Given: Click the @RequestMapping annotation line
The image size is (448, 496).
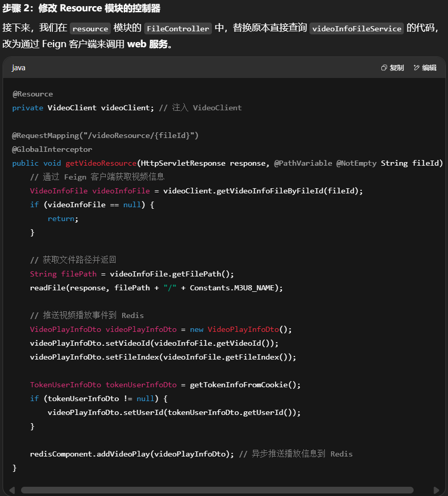Looking at the screenshot, I should [105, 135].
